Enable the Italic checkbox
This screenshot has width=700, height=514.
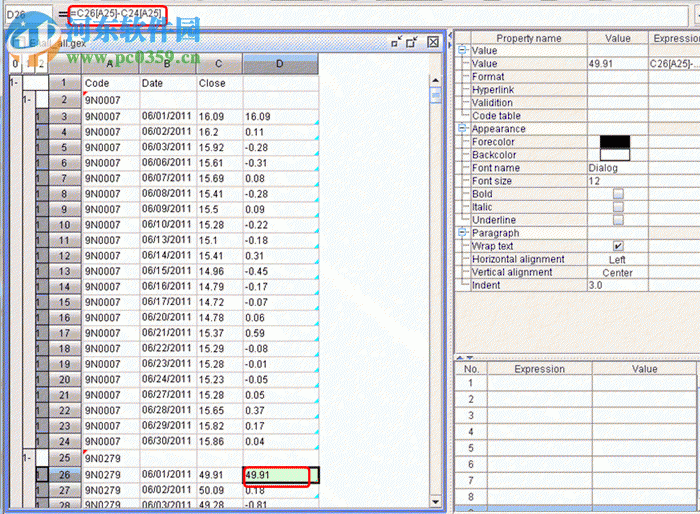click(x=617, y=207)
